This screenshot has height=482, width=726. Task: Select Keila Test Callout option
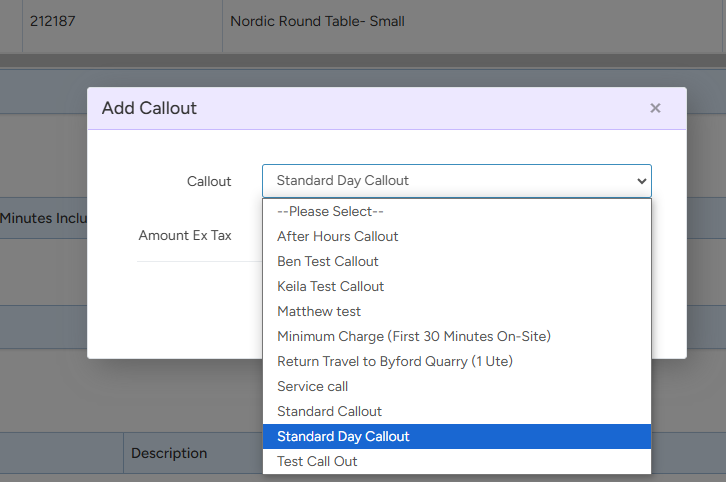330,287
